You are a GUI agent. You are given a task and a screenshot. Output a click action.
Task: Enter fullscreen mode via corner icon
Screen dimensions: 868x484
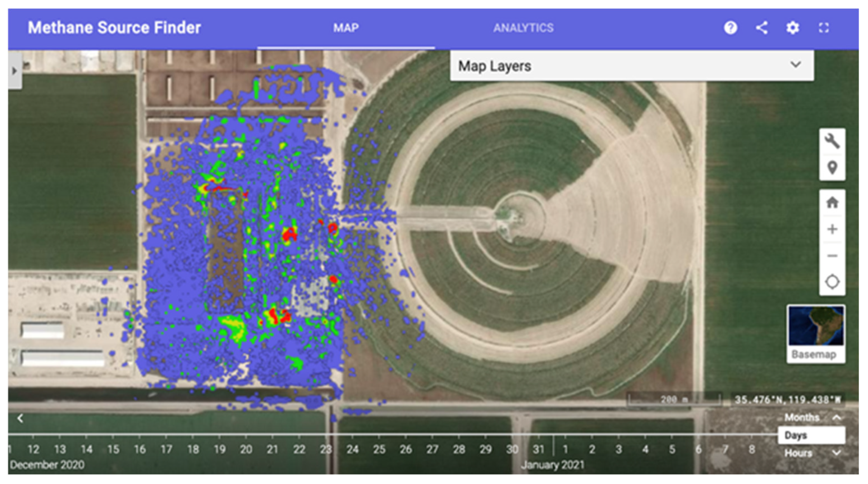[x=824, y=28]
